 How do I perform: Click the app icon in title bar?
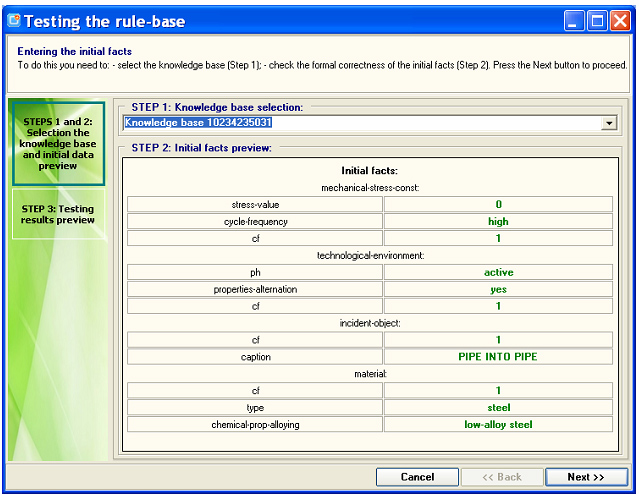click(x=14, y=20)
